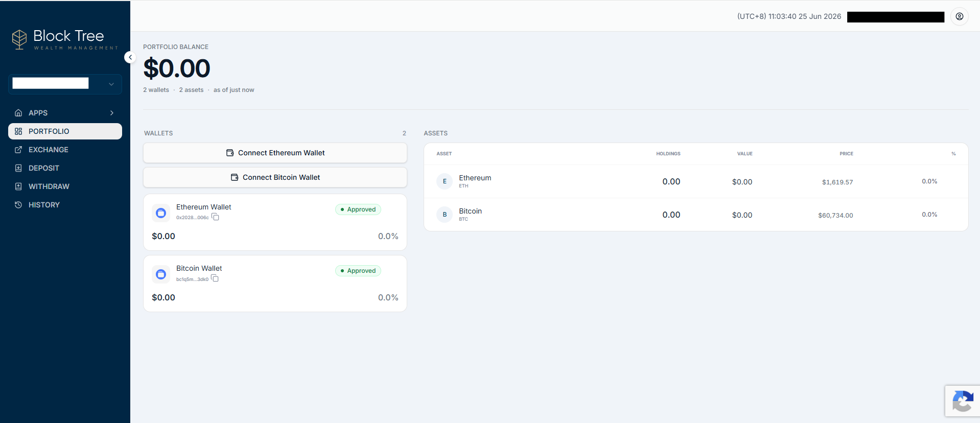View the HISTORY page

(x=65, y=205)
